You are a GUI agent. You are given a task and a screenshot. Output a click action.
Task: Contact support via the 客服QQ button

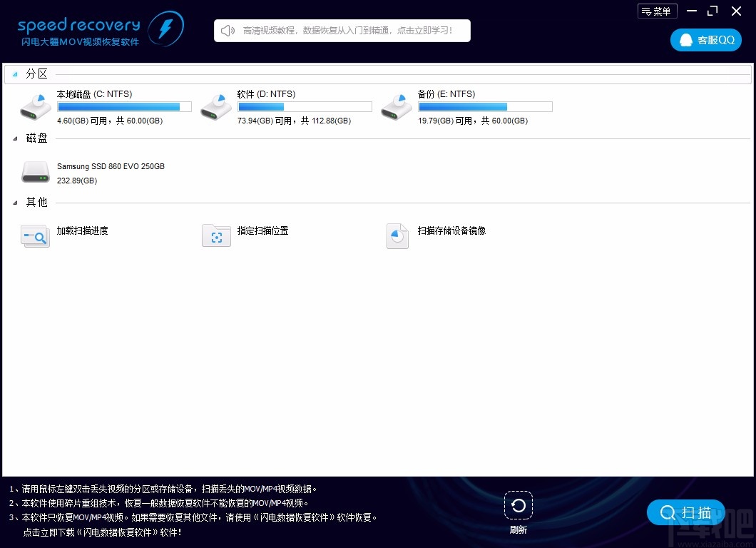[x=705, y=40]
